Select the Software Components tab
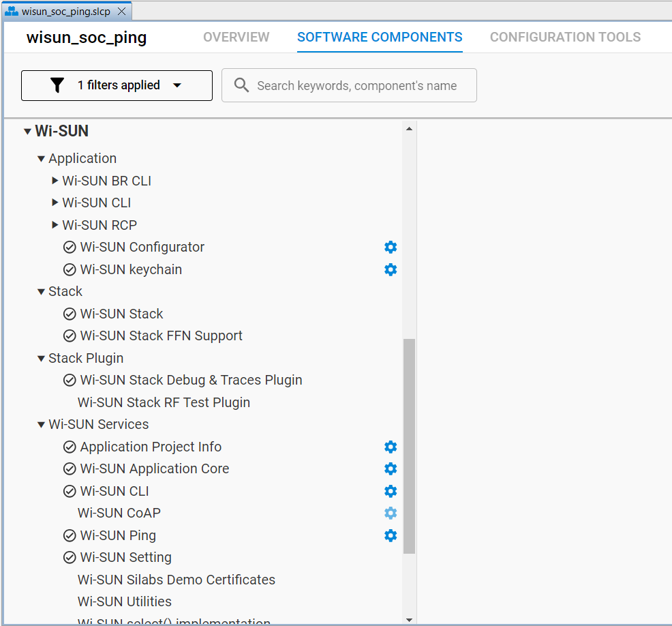The width and height of the screenshot is (672, 626). click(x=380, y=38)
